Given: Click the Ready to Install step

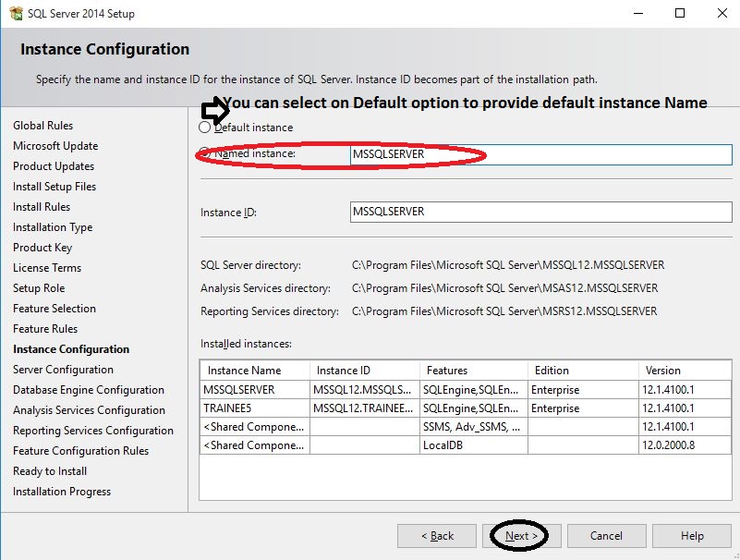Looking at the screenshot, I should 50,470.
